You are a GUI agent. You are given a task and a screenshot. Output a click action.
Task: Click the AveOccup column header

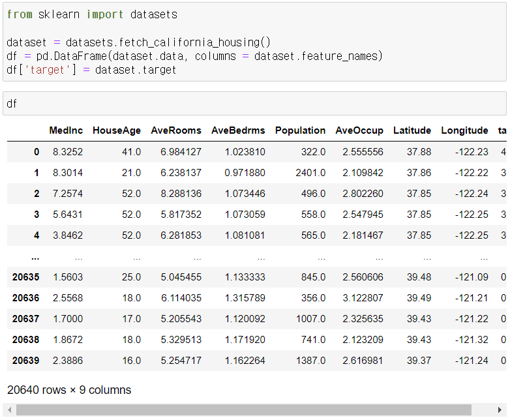pos(359,130)
